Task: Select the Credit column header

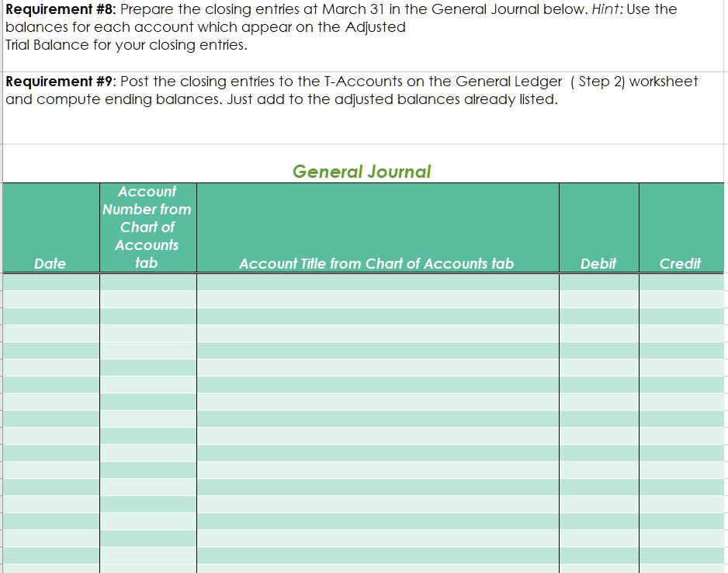Action: [682, 263]
